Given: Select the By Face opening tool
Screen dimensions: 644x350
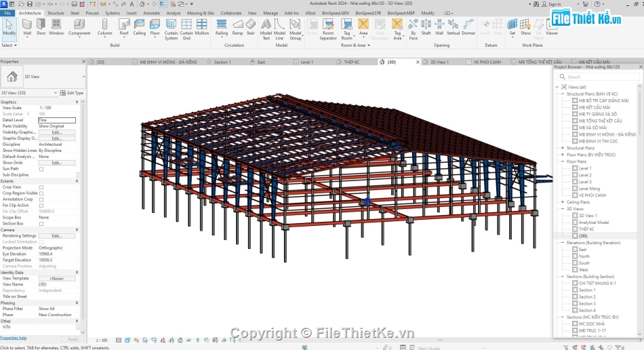Looking at the screenshot, I should tap(414, 29).
